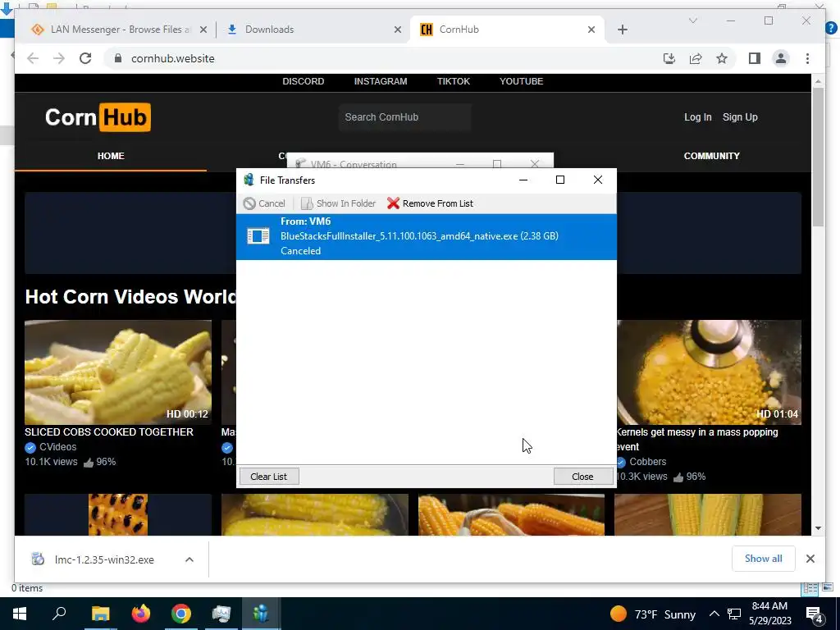Click the weather widget showing 73°F Sunny
840x630 pixels.
[x=653, y=614]
